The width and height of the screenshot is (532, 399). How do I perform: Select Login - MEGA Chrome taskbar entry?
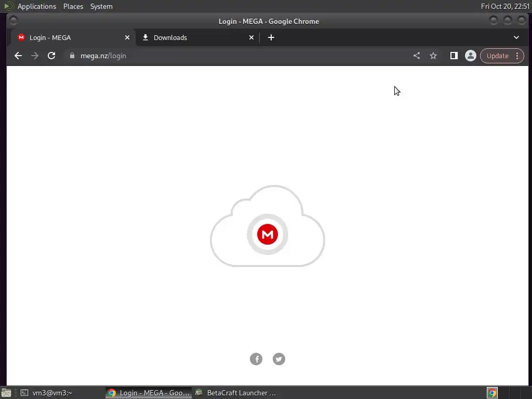click(x=149, y=393)
